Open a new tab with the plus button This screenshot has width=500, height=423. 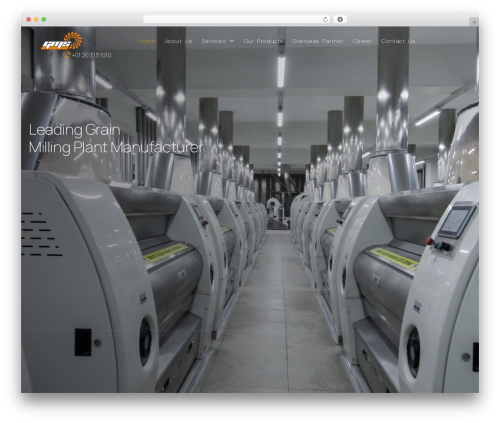tap(474, 22)
